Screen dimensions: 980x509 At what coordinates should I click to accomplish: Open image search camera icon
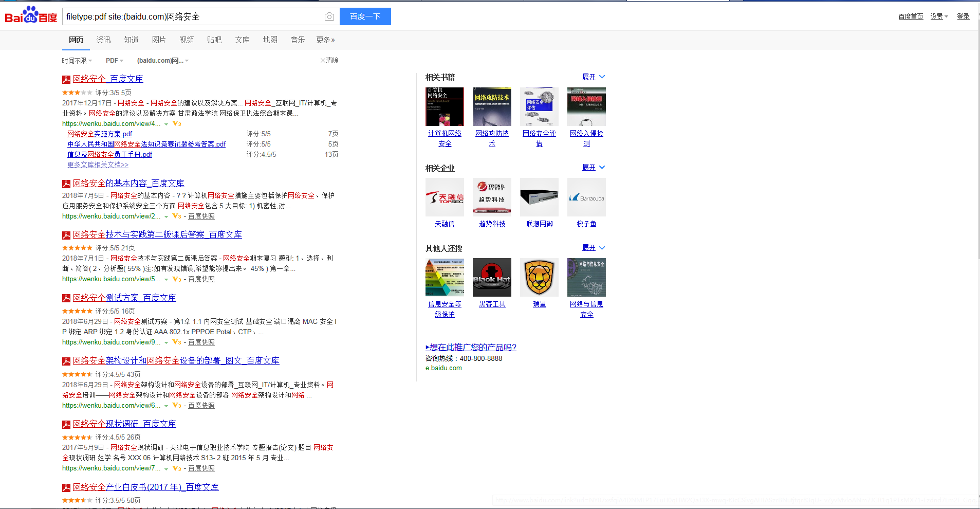pos(329,16)
